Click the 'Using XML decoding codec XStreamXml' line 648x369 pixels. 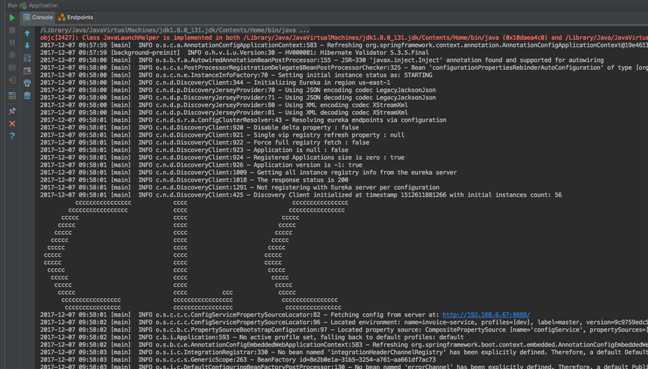coord(224,112)
